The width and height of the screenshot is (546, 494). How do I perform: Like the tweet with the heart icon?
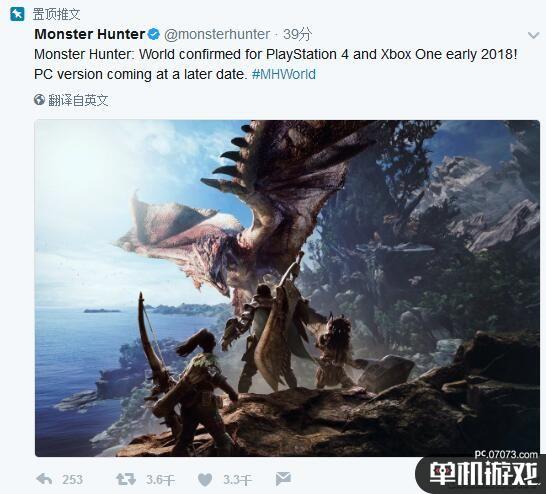coord(205,480)
